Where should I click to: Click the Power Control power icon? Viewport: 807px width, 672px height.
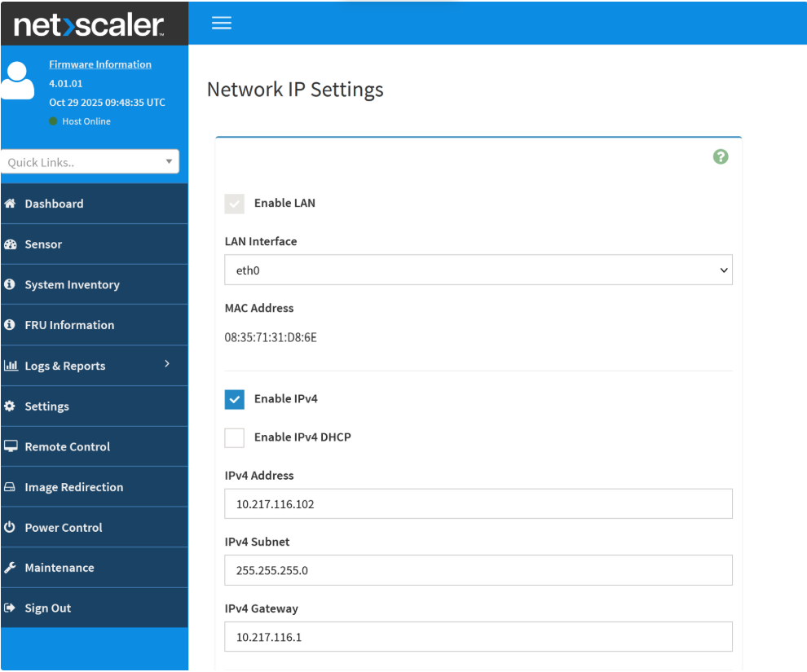[11, 528]
